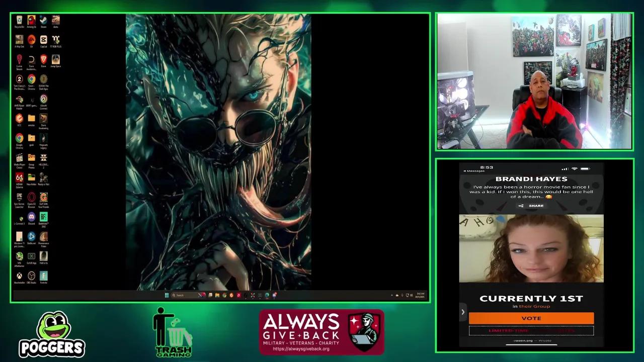
Task: Open the taskbar clock and date
Action: click(x=421, y=295)
